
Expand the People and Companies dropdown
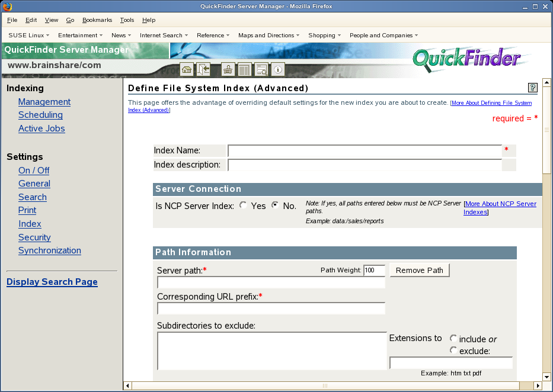coord(383,35)
